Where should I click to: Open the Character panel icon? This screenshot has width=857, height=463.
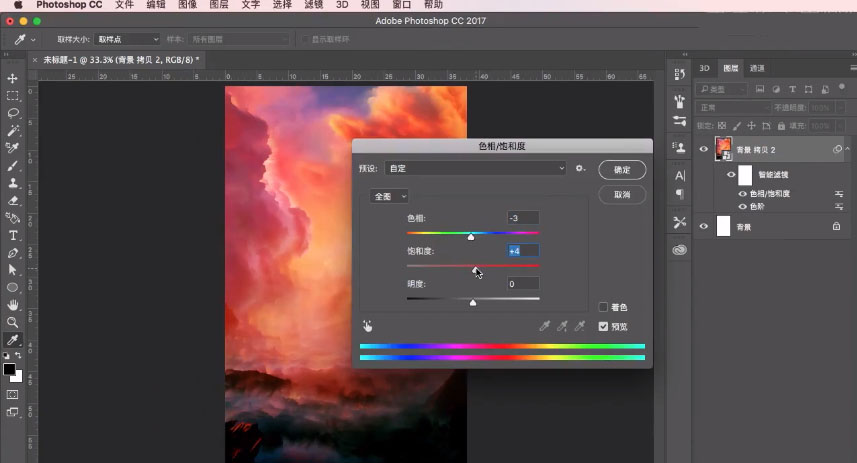(679, 175)
